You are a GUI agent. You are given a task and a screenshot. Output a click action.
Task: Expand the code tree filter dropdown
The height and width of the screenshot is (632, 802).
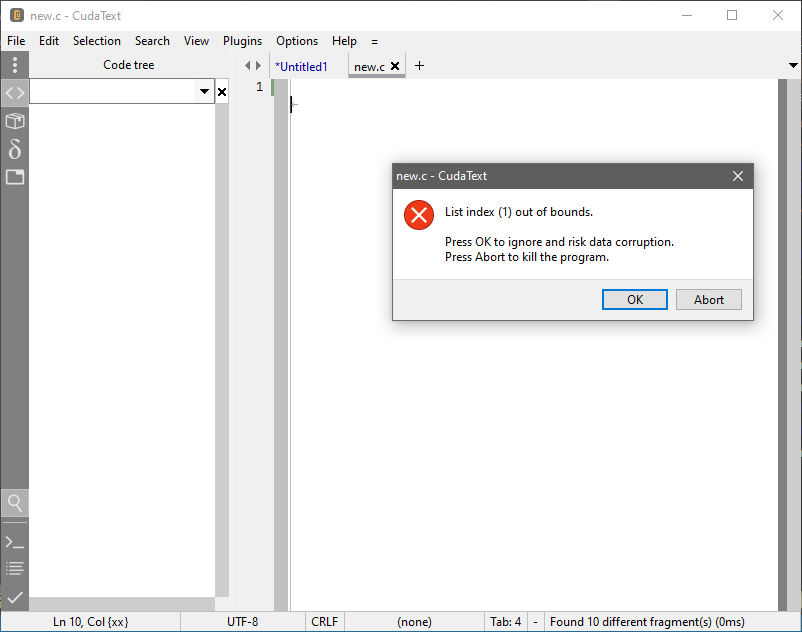204,92
